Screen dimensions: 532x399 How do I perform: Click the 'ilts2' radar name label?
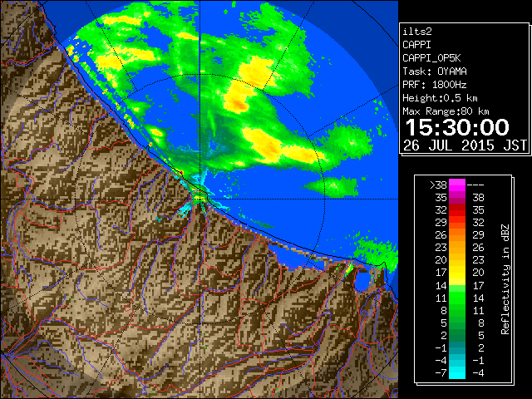click(417, 32)
